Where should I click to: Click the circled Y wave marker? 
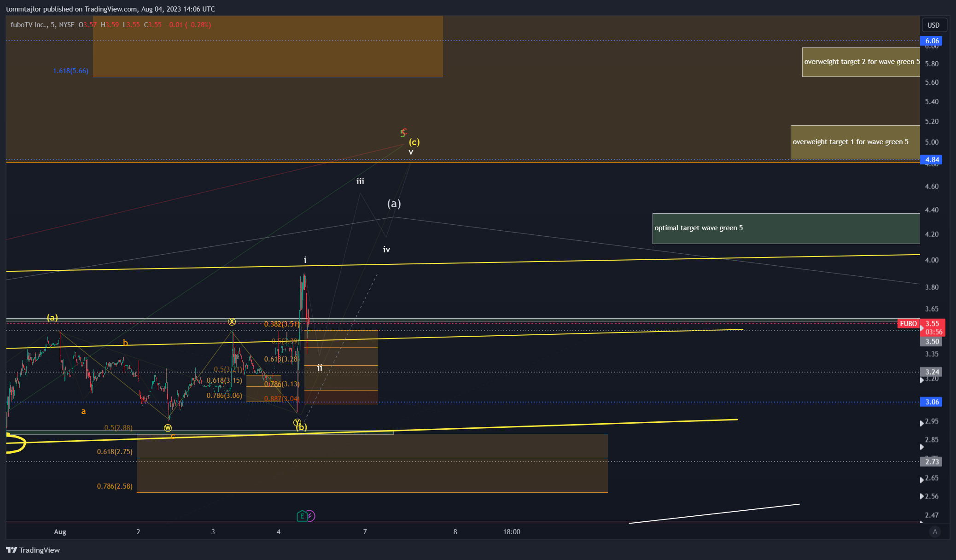pos(297,422)
